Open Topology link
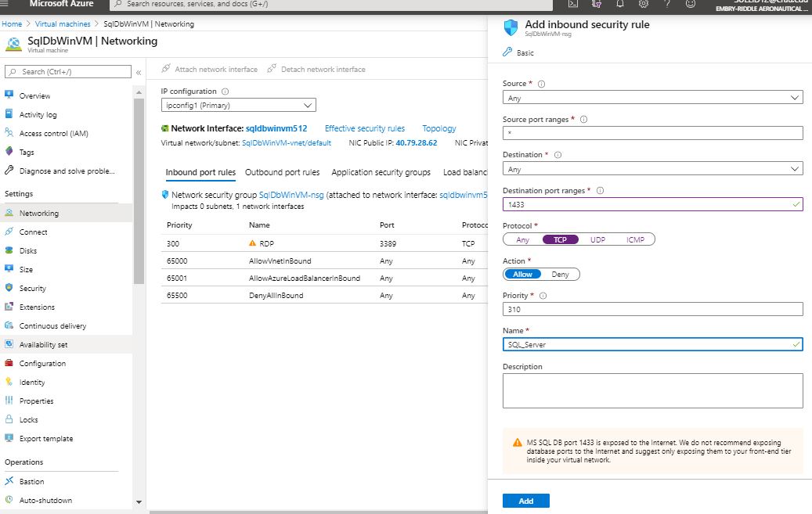The width and height of the screenshot is (812, 514). [x=439, y=128]
